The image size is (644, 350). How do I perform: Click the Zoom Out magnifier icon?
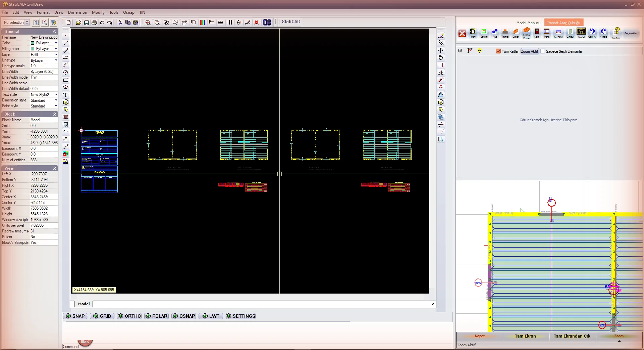157,23
